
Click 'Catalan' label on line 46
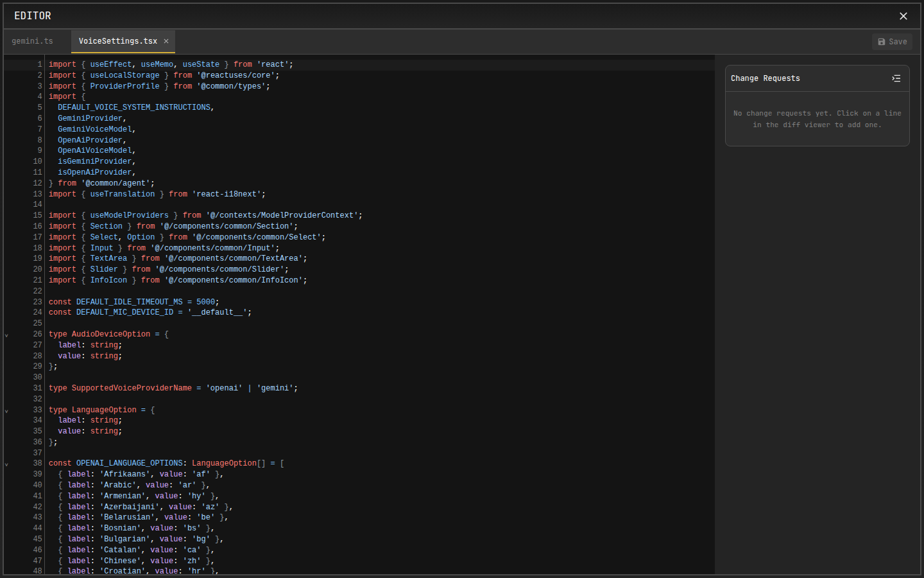[x=120, y=550]
